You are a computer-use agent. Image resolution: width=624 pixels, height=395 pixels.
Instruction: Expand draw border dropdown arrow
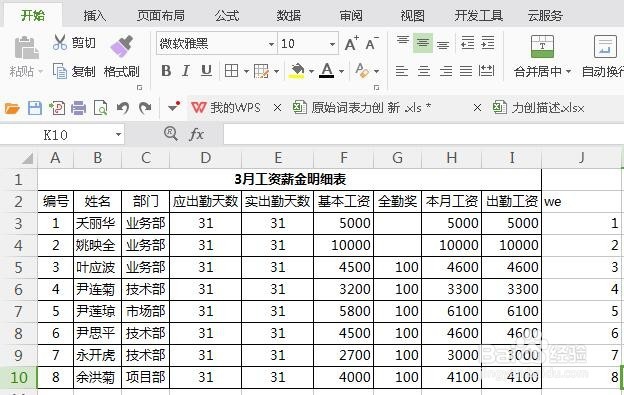coord(276,72)
